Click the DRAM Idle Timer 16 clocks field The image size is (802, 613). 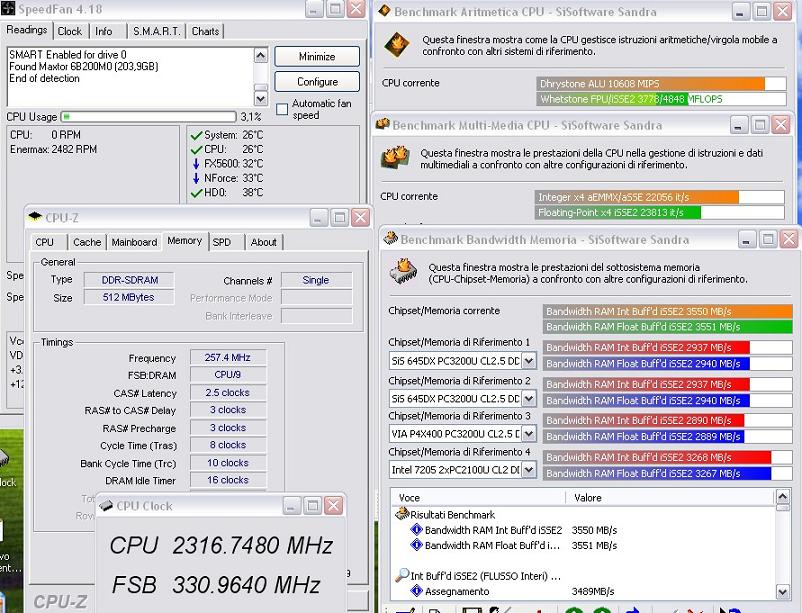pos(228,480)
